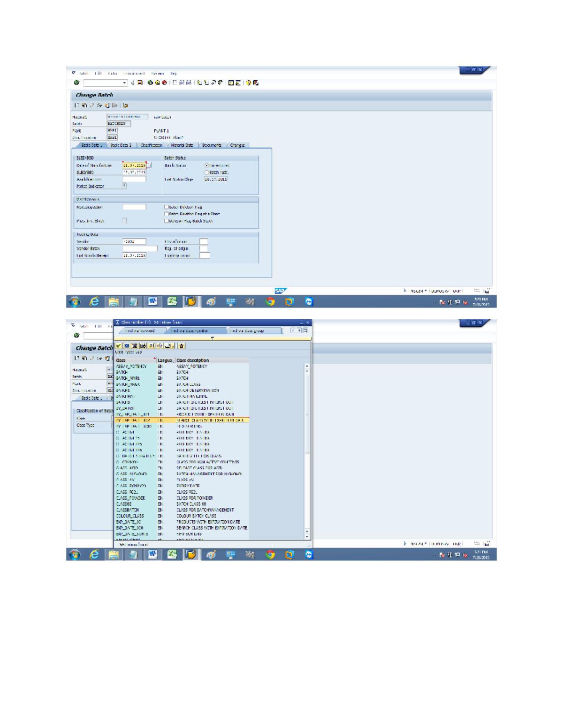Click the yellow Exit icon in top SAP toolbar
Screen dimensions: 563x728
(157, 83)
